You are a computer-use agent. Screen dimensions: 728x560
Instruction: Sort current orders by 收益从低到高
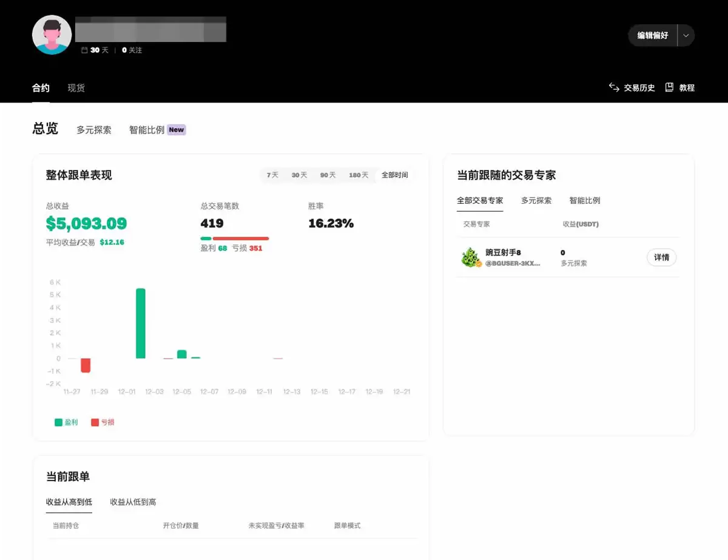[132, 502]
